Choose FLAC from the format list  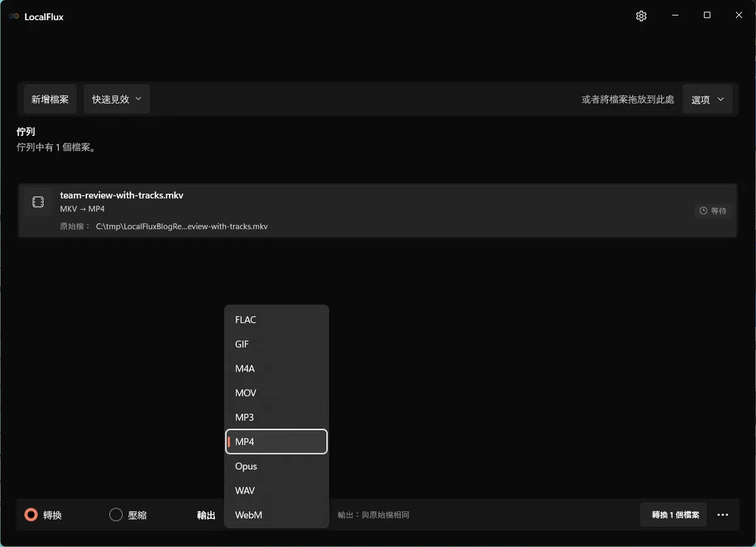[277, 320]
